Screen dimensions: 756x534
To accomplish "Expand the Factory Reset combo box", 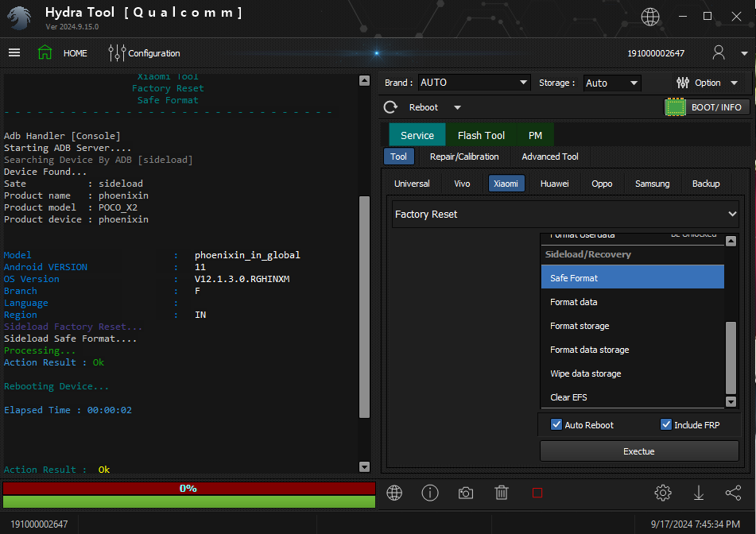I will point(565,214).
